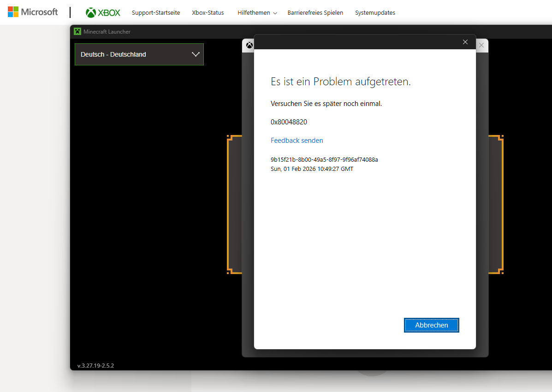Click the Xbox logo in header
552x392 pixels.
pos(103,12)
